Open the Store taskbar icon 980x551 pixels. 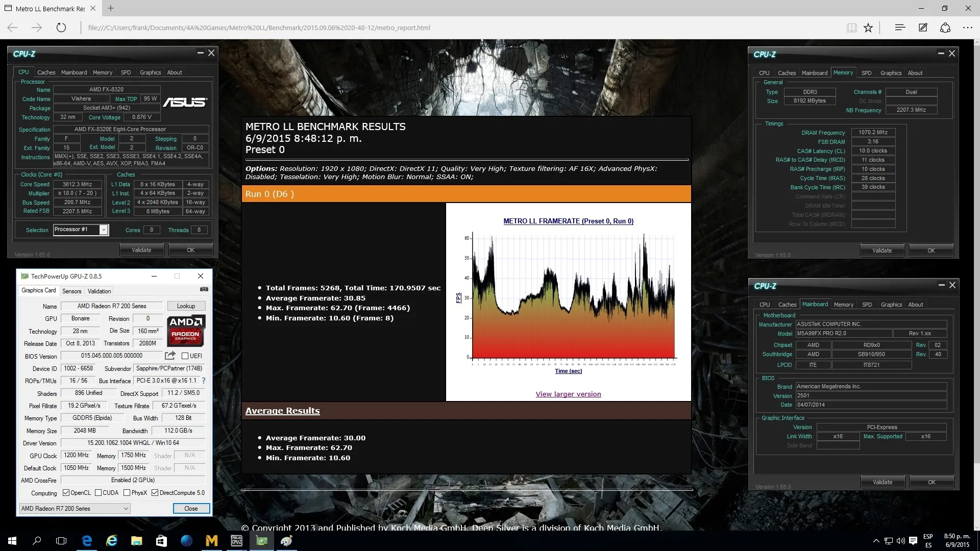point(161,541)
